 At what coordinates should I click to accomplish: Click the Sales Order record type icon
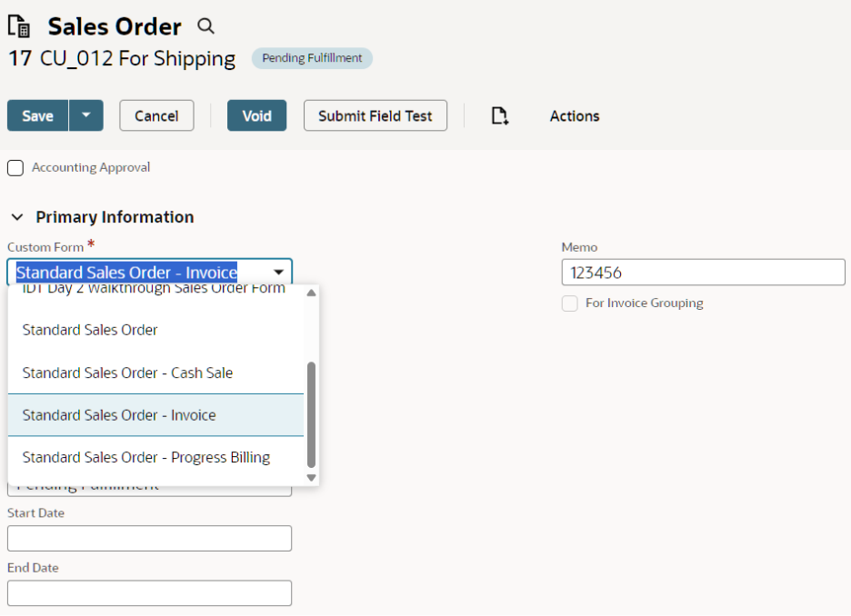(19, 26)
